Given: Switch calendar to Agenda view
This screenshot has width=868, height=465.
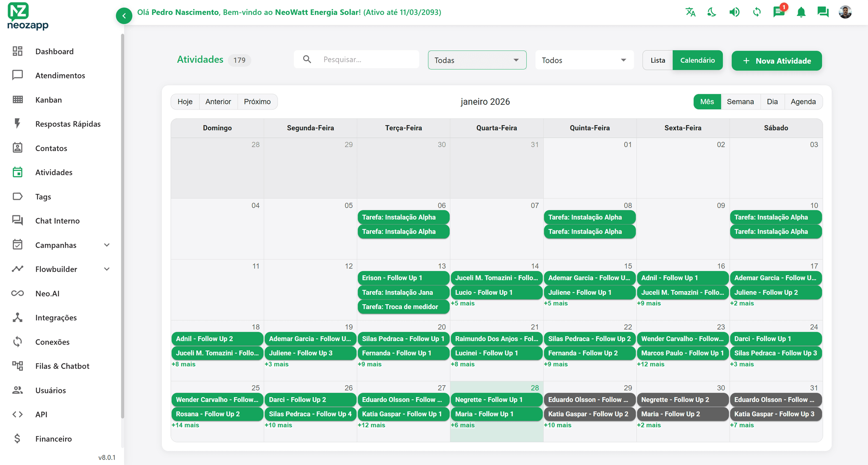Looking at the screenshot, I should (x=803, y=102).
